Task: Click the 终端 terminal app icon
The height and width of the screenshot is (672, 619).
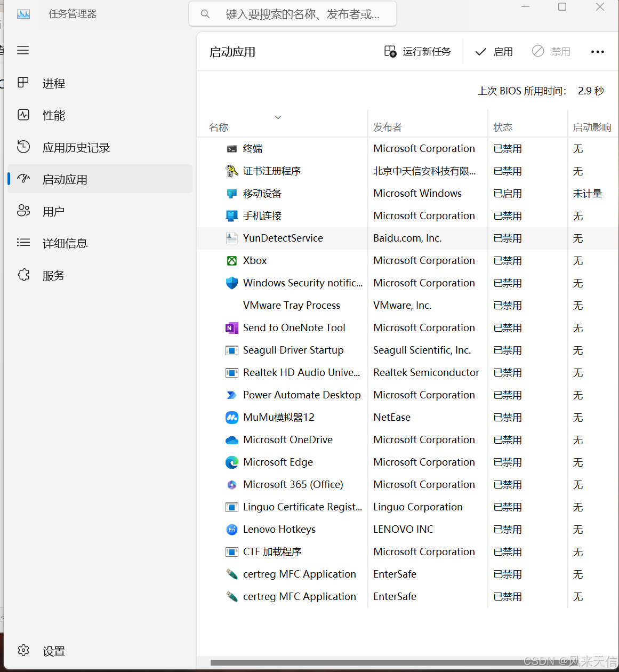Action: coord(231,149)
